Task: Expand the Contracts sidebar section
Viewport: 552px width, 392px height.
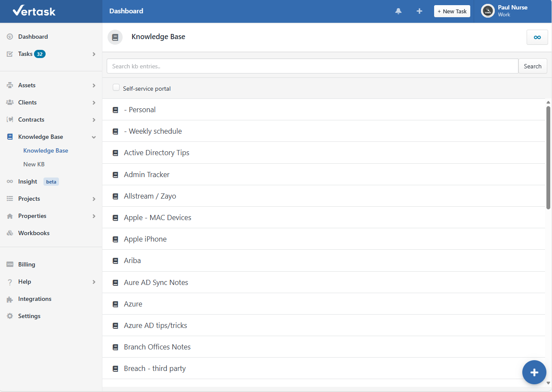Action: click(93, 119)
